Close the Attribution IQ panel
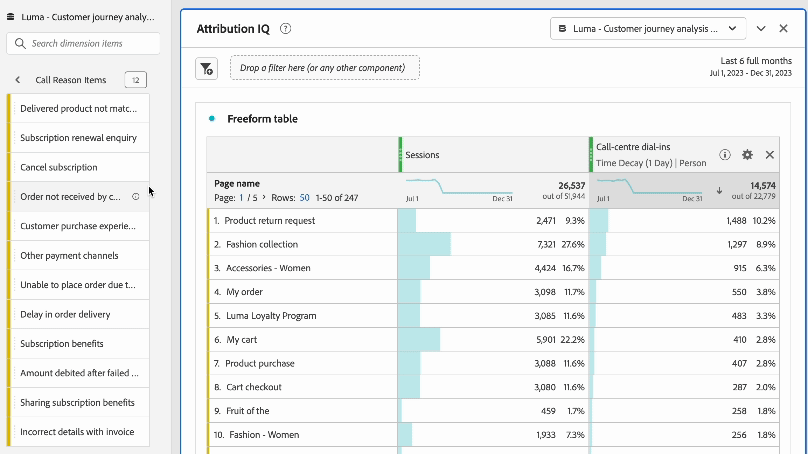The width and height of the screenshot is (808, 454). pos(783,28)
